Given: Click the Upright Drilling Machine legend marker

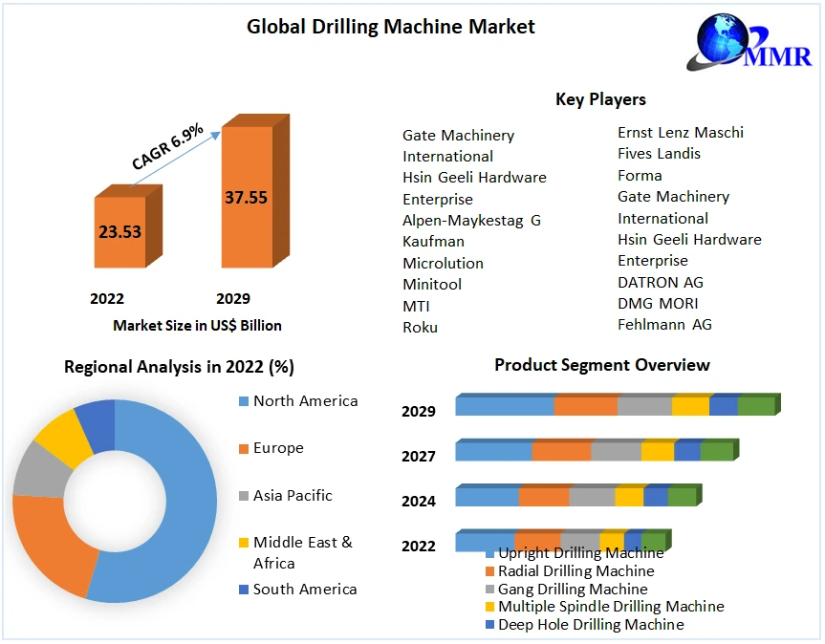Looking at the screenshot, I should click(490, 553).
